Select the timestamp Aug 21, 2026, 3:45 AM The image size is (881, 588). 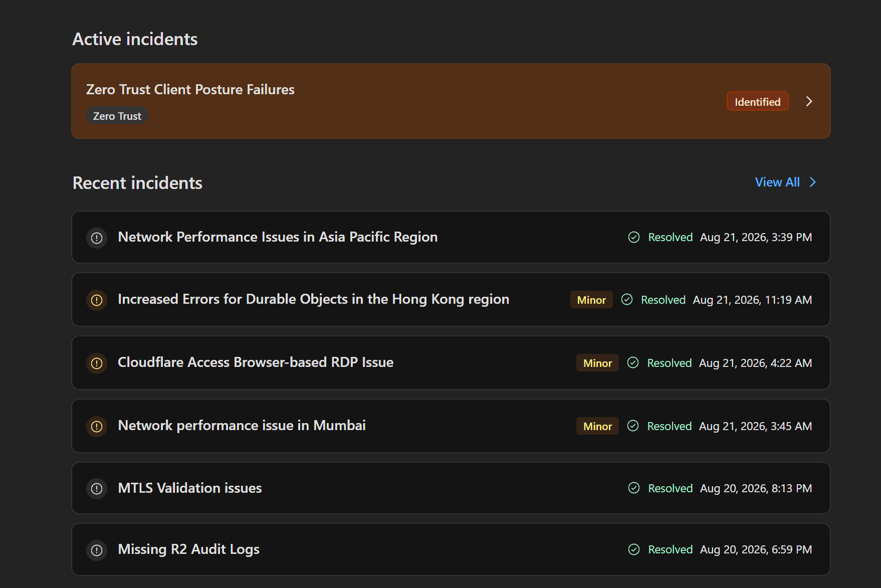755,426
